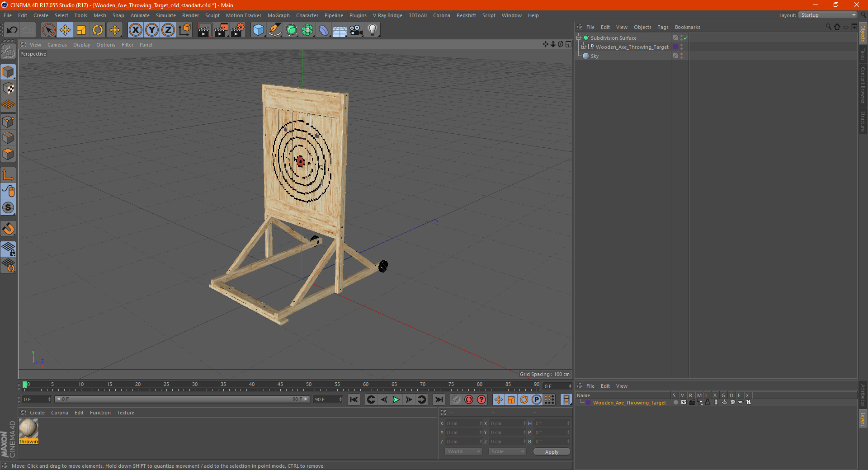This screenshot has width=868, height=470.
Task: Toggle layer visibility eye for Wooden_Axe_Throwing_Target
Action: pos(684,402)
